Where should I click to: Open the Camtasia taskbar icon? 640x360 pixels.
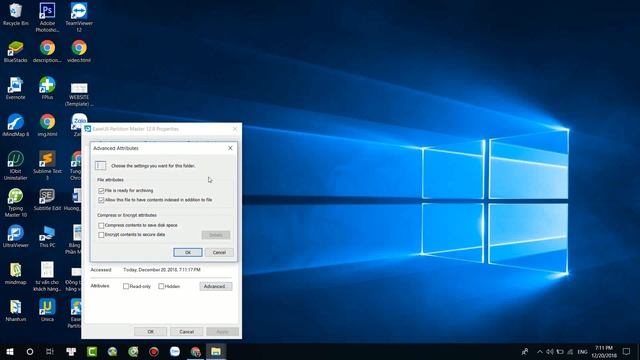click(x=92, y=351)
